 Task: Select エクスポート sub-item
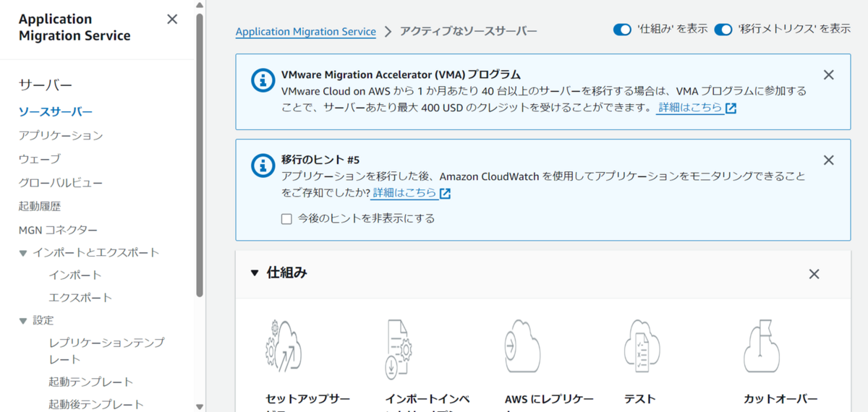80,297
